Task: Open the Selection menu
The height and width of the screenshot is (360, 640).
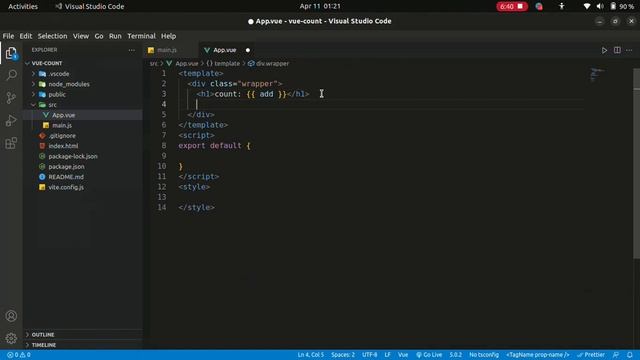Action: pos(52,36)
